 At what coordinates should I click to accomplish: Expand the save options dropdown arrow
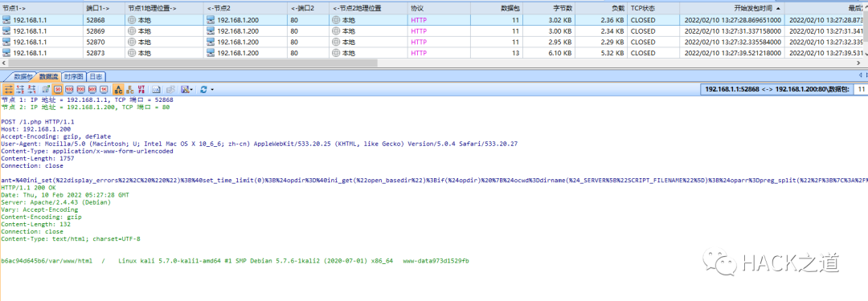point(191,89)
